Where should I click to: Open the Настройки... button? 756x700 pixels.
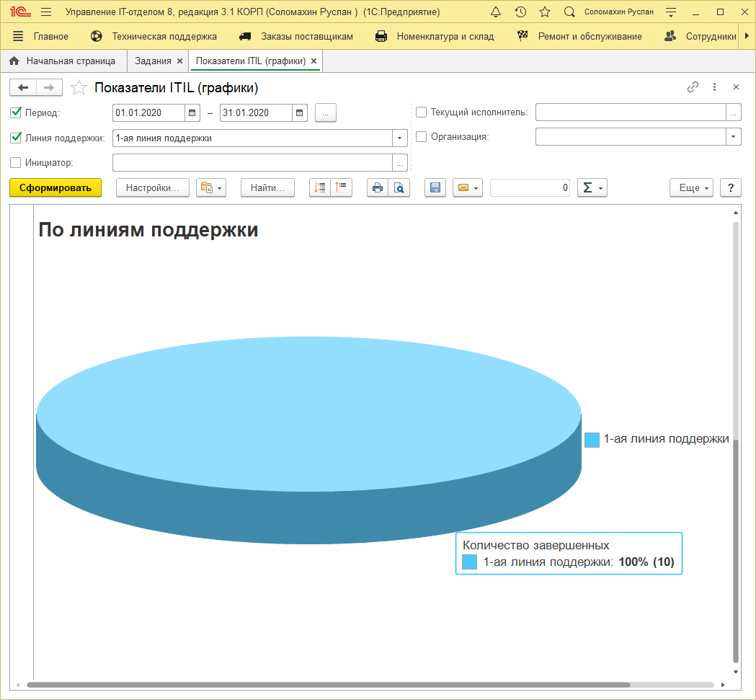(152, 188)
